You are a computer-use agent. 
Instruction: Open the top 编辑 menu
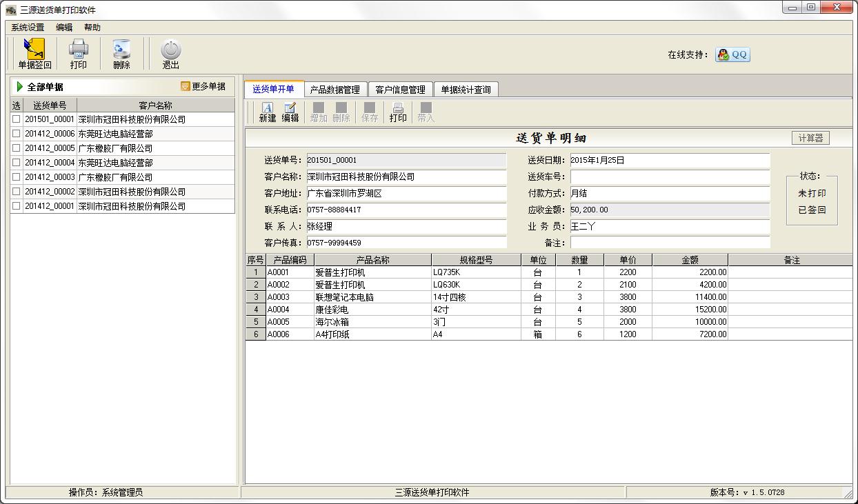click(x=64, y=28)
